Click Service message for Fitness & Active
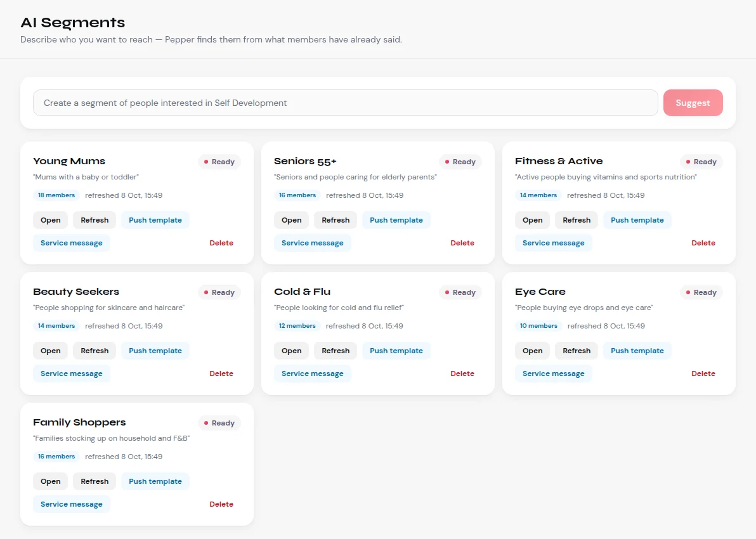Screen dimensions: 756x539 (554, 243)
